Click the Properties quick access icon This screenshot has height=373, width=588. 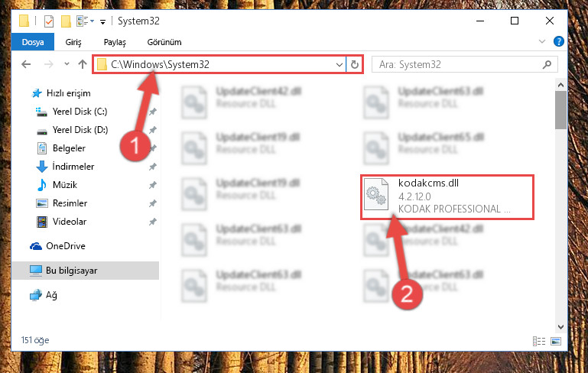coord(49,21)
